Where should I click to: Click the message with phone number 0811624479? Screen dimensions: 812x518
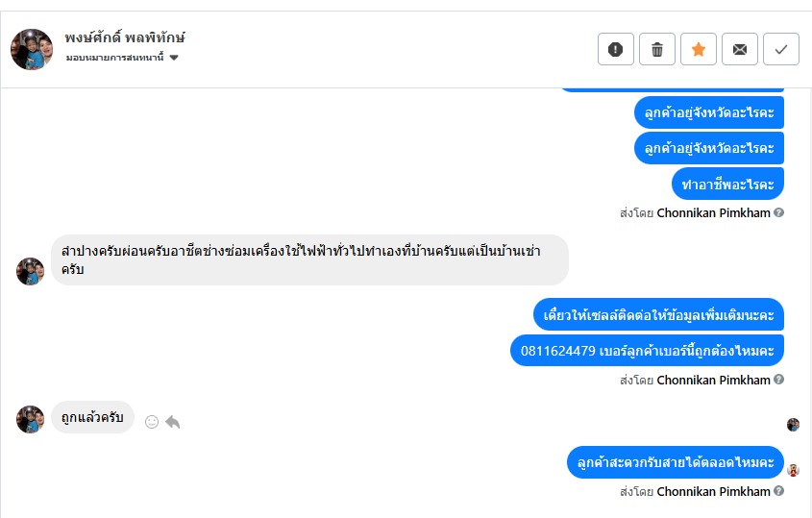click(x=647, y=351)
